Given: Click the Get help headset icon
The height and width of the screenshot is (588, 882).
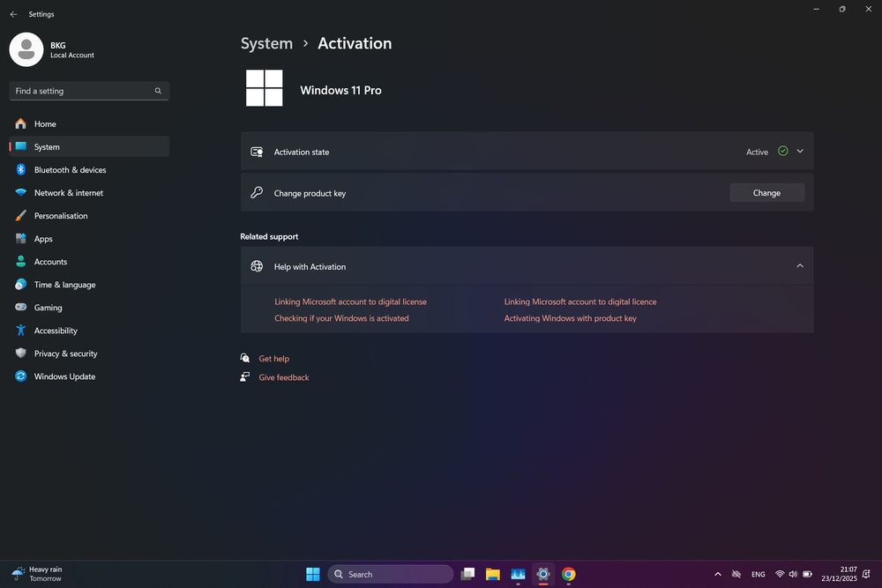Looking at the screenshot, I should tap(244, 358).
